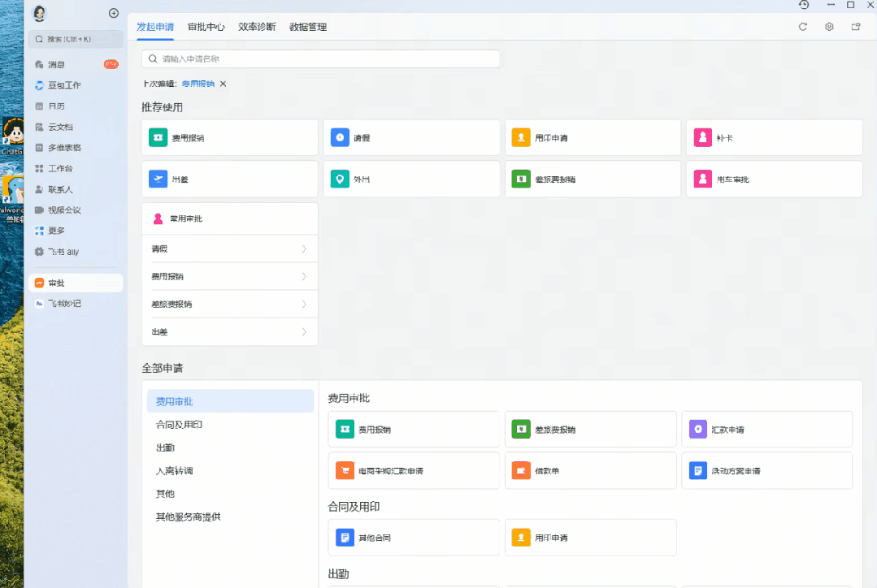Open the 出差 airplane icon card

(230, 179)
